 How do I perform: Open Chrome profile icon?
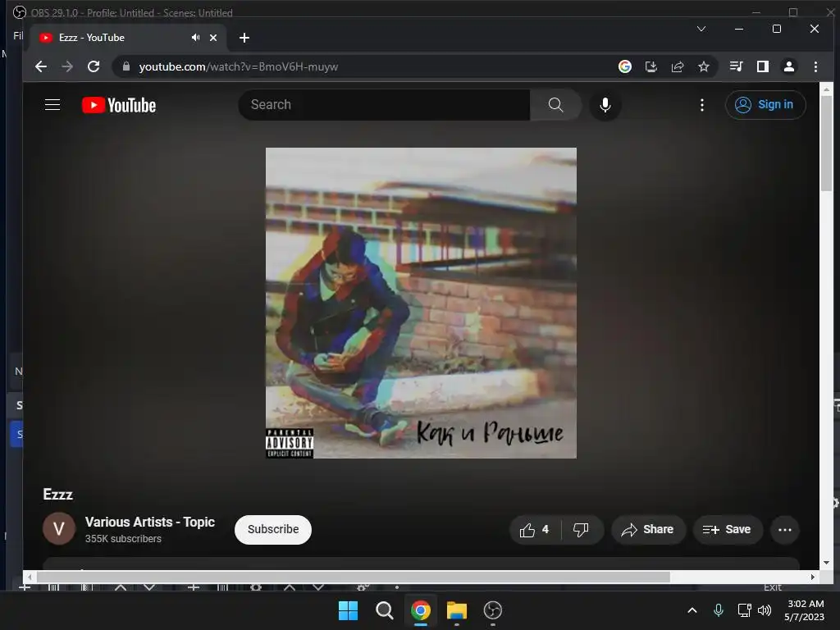[x=788, y=66]
